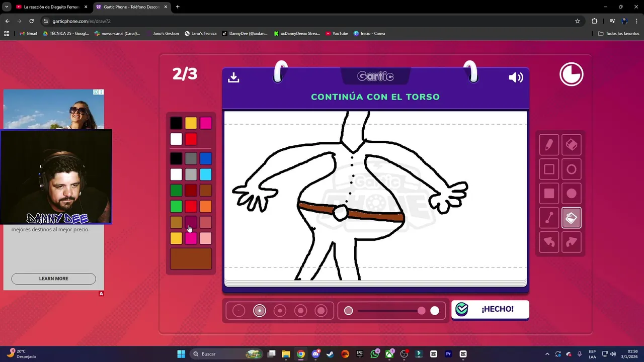Select the medium third brush size
644x362 pixels.
tap(280, 311)
